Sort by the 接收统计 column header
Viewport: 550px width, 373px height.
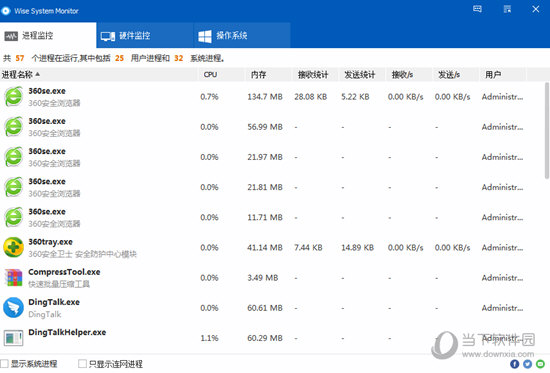[313, 74]
